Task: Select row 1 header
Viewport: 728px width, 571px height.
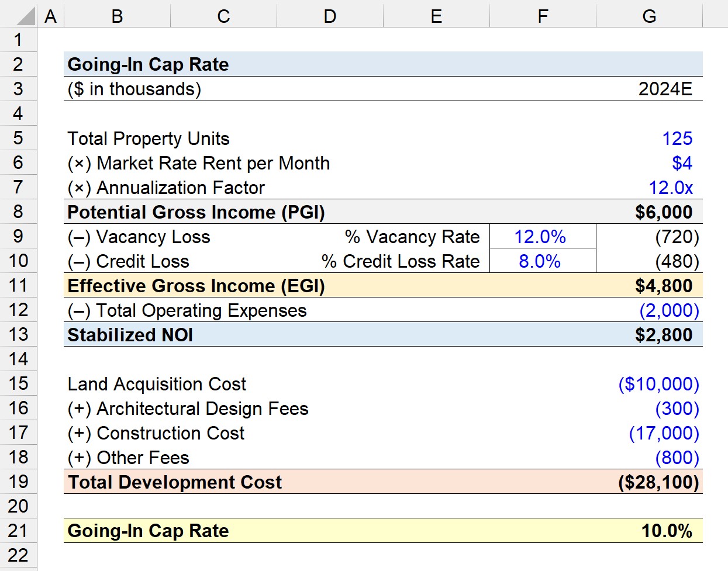Action: (x=18, y=40)
